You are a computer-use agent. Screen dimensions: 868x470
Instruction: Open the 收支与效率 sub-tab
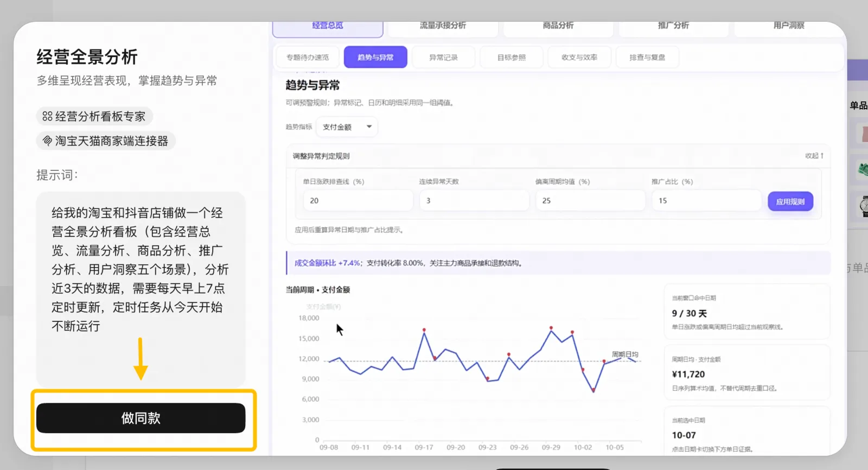579,57
